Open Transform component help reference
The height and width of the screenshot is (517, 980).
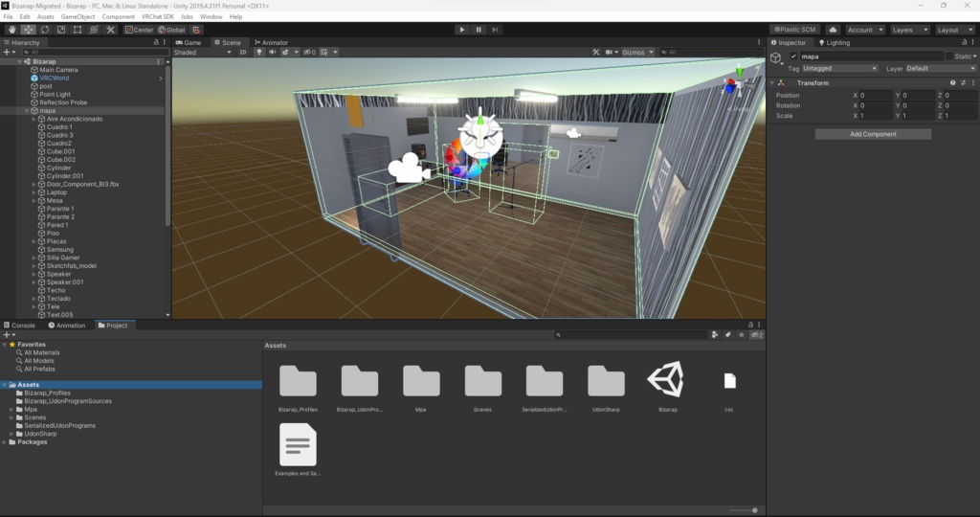(x=952, y=82)
